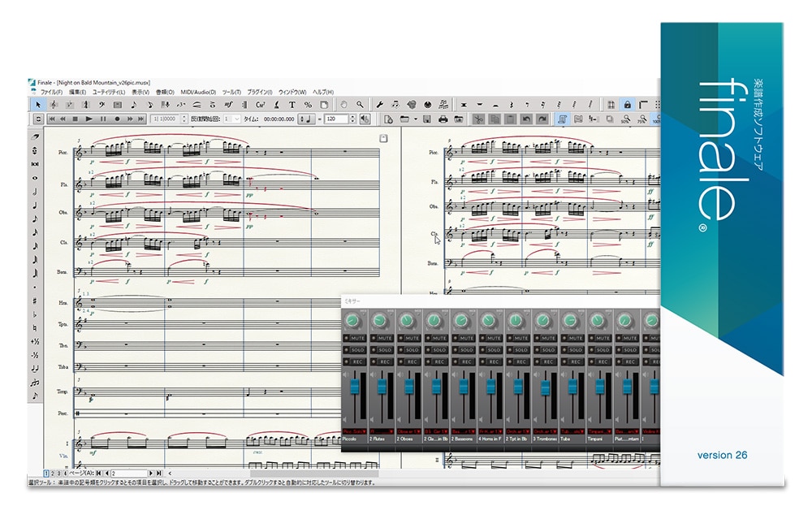Viewport: 812px width, 515px height.
Task: Open 2 Oboes instrument sound dropdown
Action: 409,431
